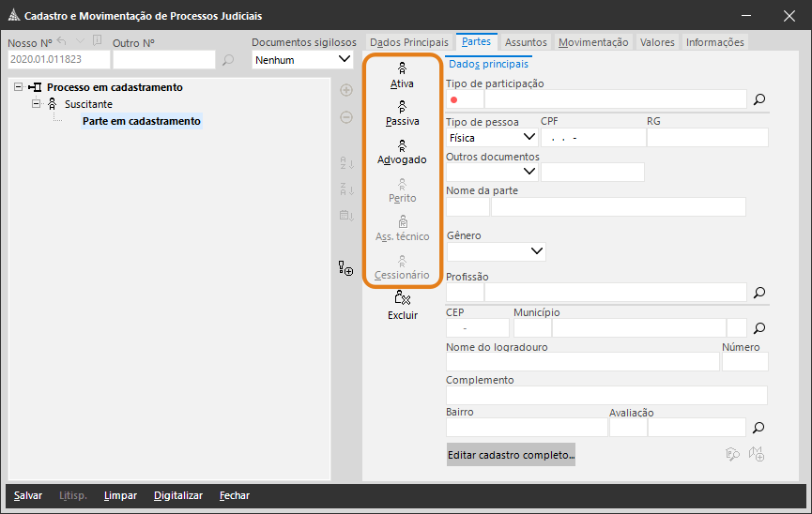This screenshot has width=812, height=514.
Task: Switch to Dados Principais tab
Action: tap(409, 42)
